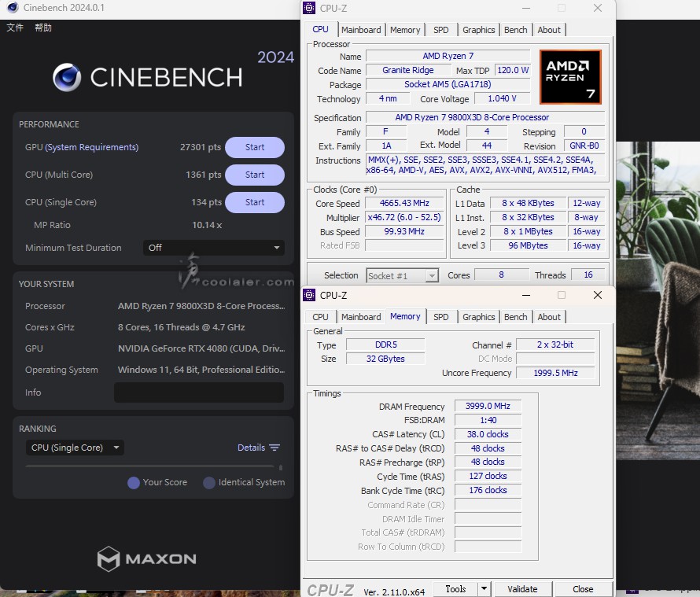This screenshot has width=700, height=597.
Task: Open the 帮助 menu in Cinebench
Action: pyautogui.click(x=43, y=28)
